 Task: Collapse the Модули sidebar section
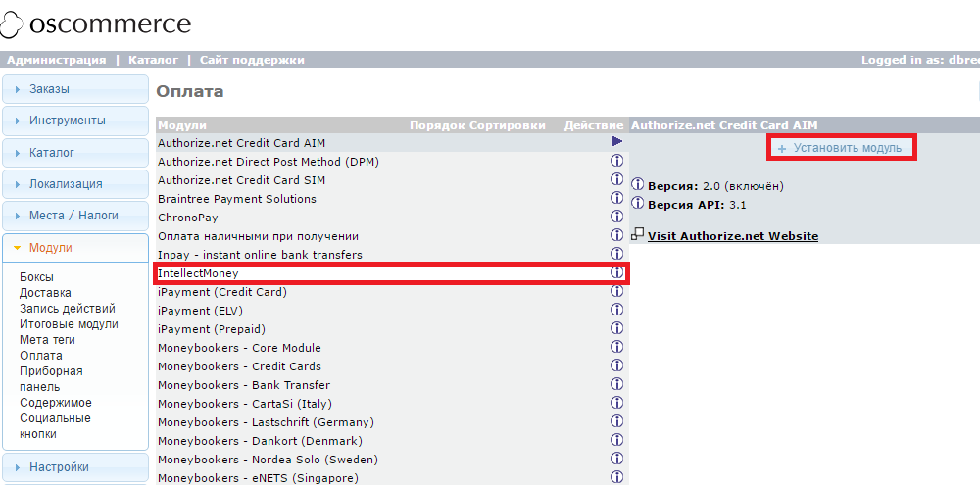(x=74, y=248)
